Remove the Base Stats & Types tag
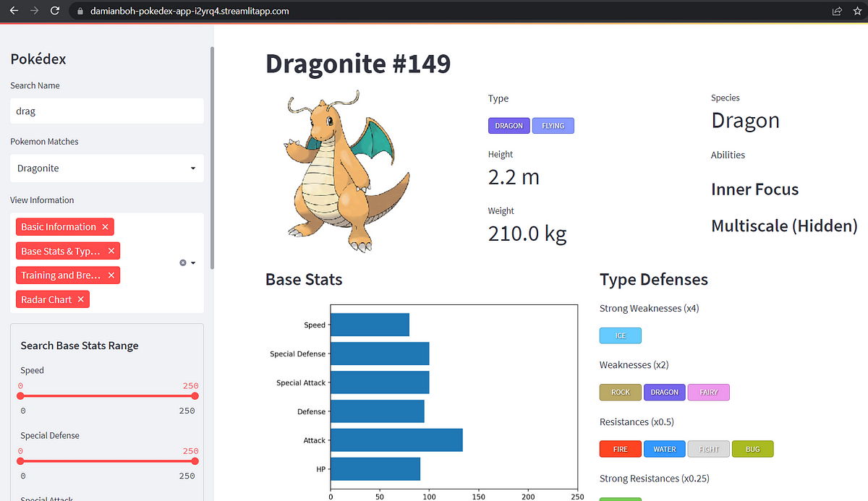The height and width of the screenshot is (501, 868). pyautogui.click(x=111, y=251)
